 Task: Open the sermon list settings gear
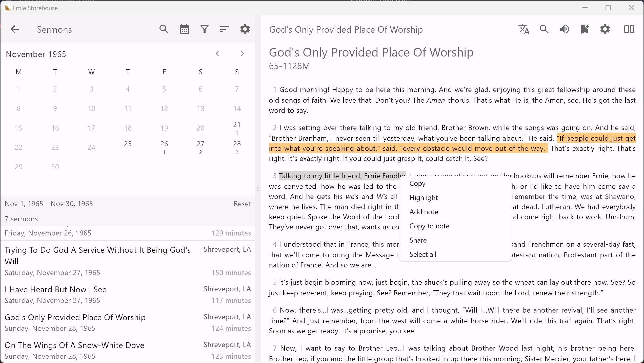click(245, 29)
